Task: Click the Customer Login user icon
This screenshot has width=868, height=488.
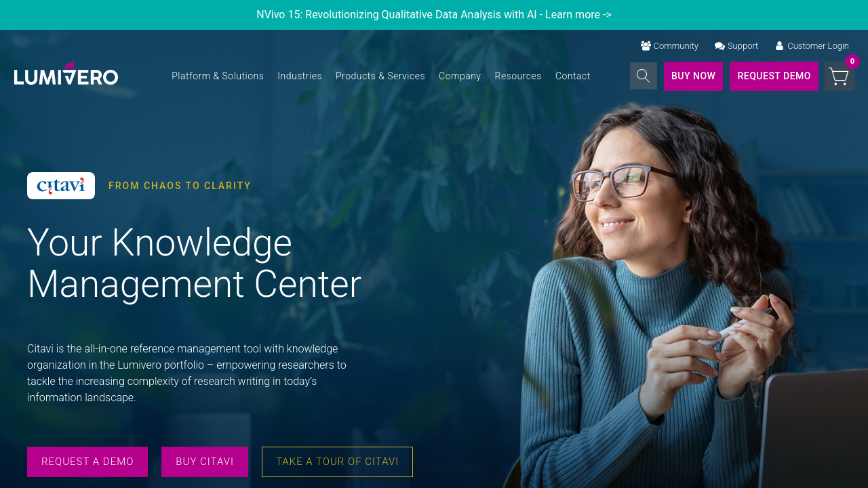Action: click(x=780, y=46)
